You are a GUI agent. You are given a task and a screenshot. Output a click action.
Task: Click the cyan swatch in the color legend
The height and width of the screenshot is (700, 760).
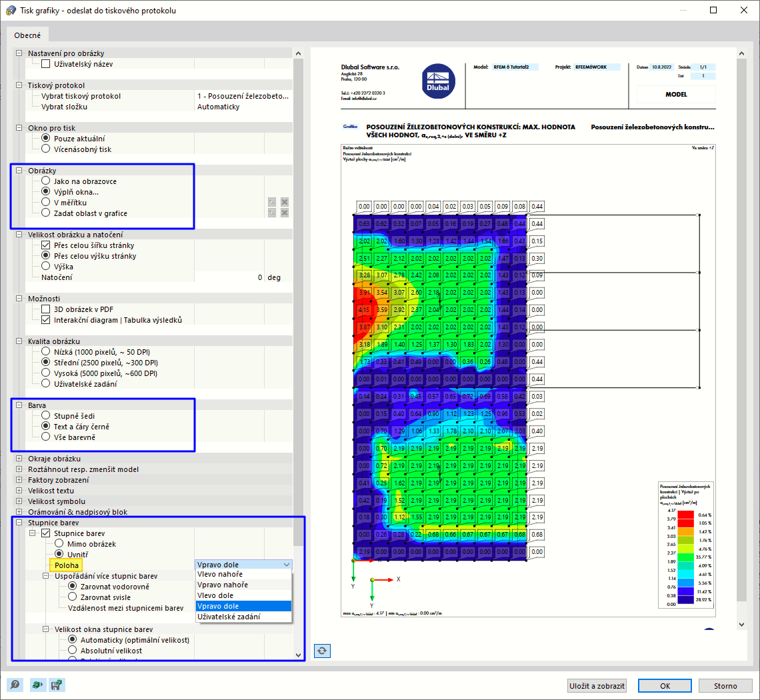click(x=685, y=575)
